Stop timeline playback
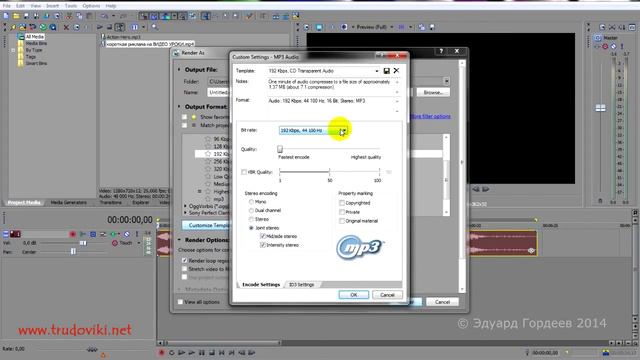The height and width of the screenshot is (360, 640). click(212, 353)
